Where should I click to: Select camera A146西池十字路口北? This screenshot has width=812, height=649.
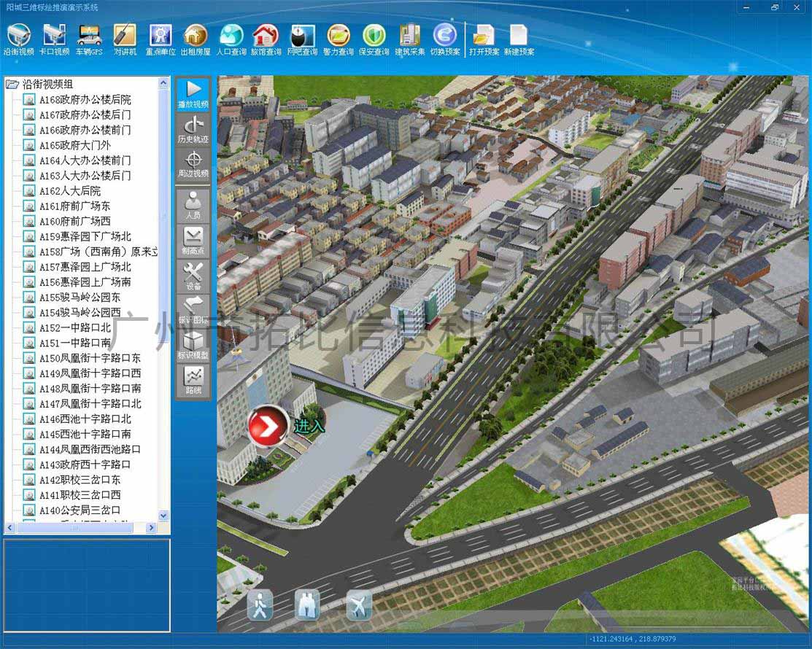(85, 419)
